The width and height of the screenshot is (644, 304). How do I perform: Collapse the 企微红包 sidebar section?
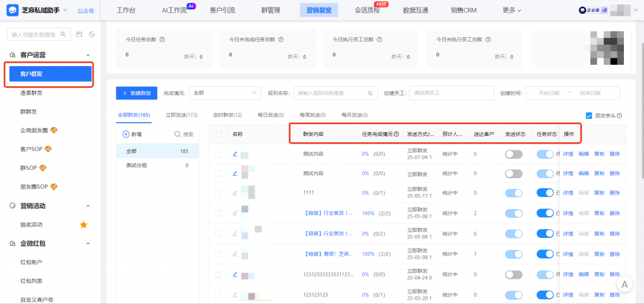tap(87, 244)
